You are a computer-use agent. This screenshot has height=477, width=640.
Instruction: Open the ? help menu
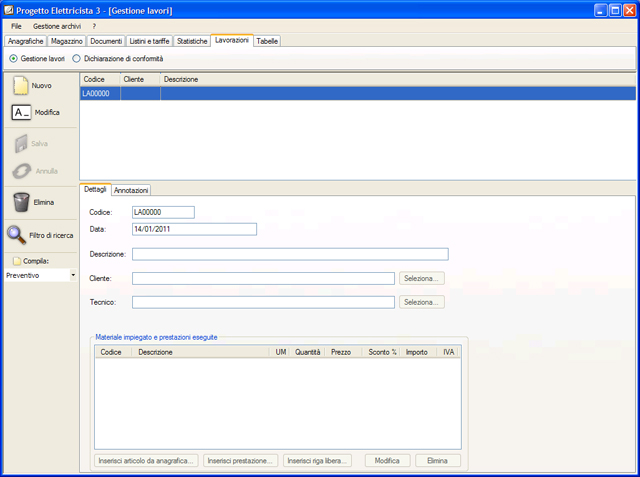(94, 26)
